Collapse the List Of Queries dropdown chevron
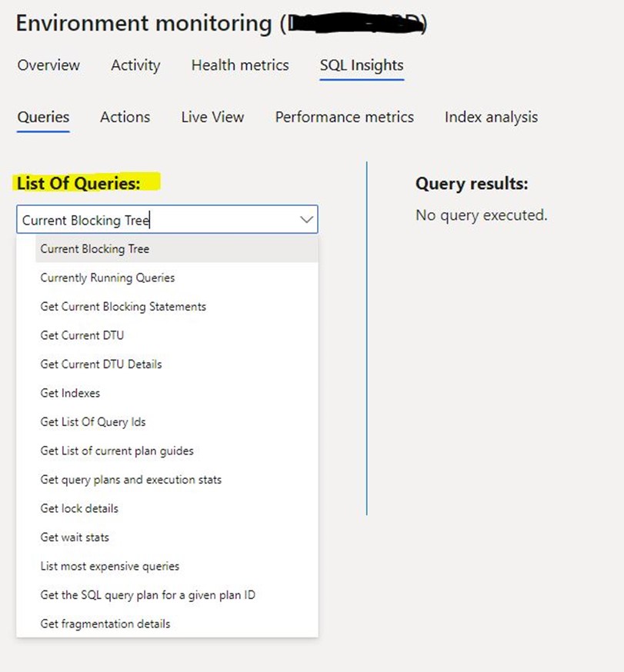The width and height of the screenshot is (624, 672). pos(306,220)
